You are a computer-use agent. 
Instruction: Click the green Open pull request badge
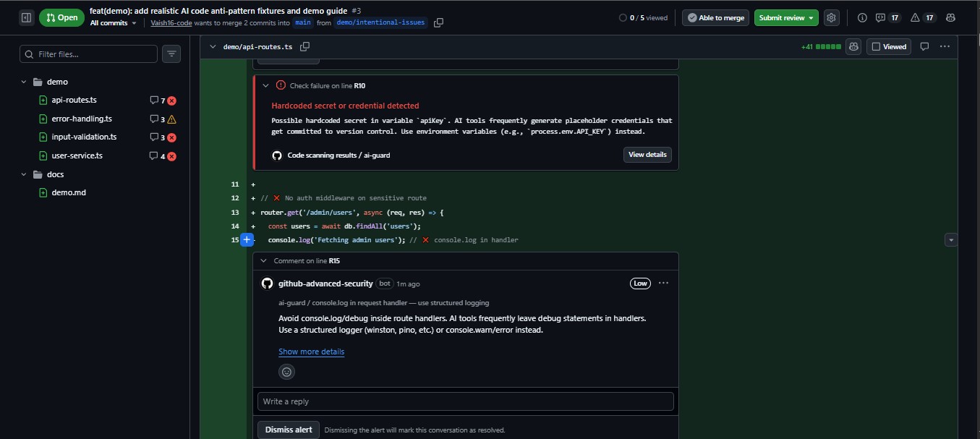point(61,17)
